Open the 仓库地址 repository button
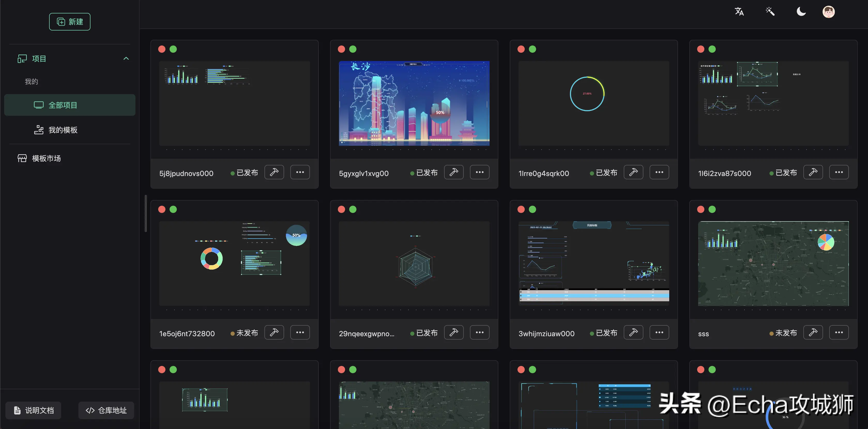 (x=106, y=410)
